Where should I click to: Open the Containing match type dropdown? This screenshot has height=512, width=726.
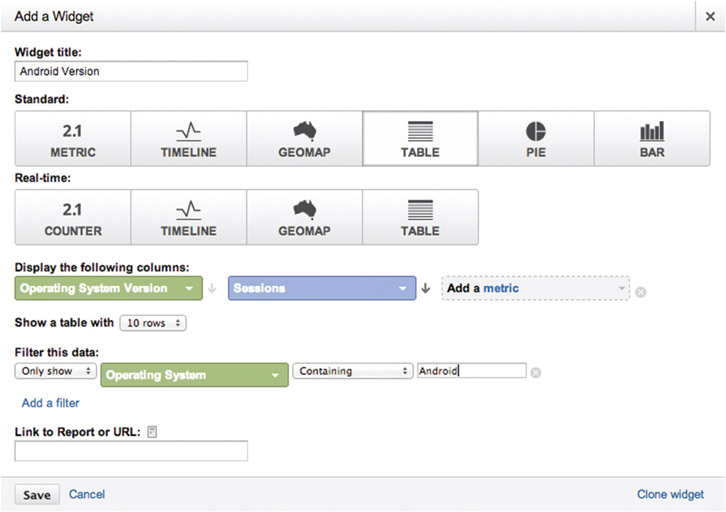pos(352,371)
